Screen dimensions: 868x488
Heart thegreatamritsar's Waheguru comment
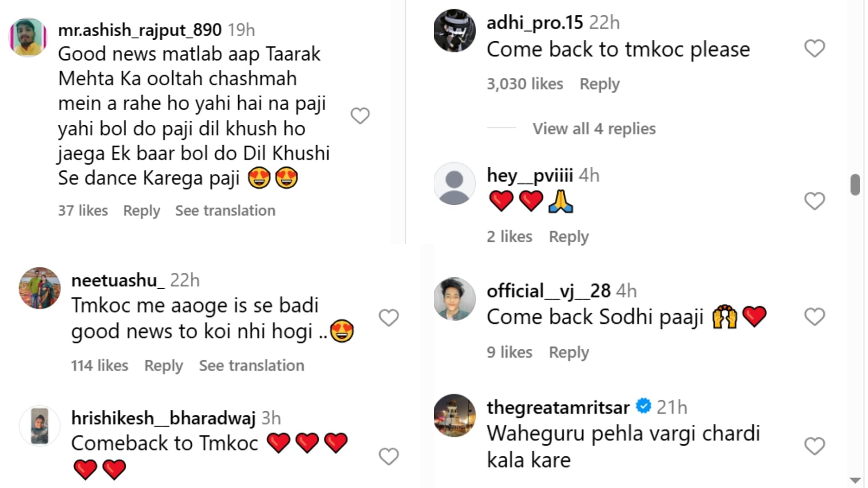814,446
